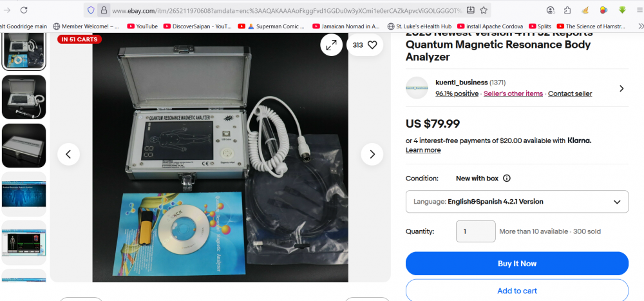Select the second product thumbnail image

pyautogui.click(x=24, y=97)
